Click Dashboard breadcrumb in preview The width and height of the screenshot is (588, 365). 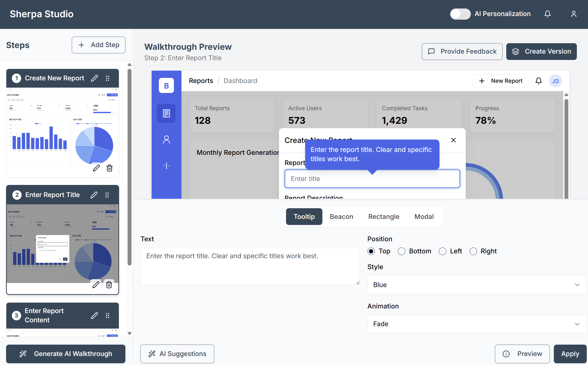click(240, 81)
